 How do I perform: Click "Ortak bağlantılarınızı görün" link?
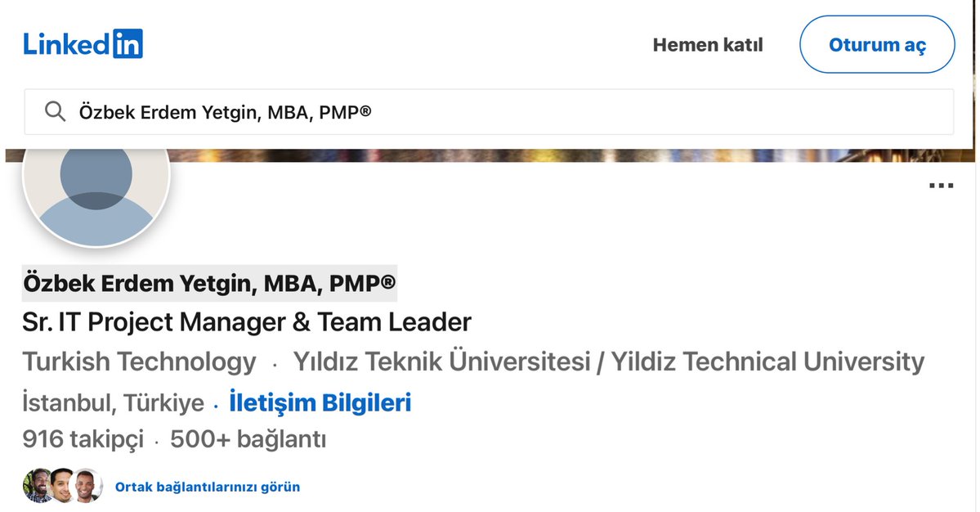(x=208, y=487)
